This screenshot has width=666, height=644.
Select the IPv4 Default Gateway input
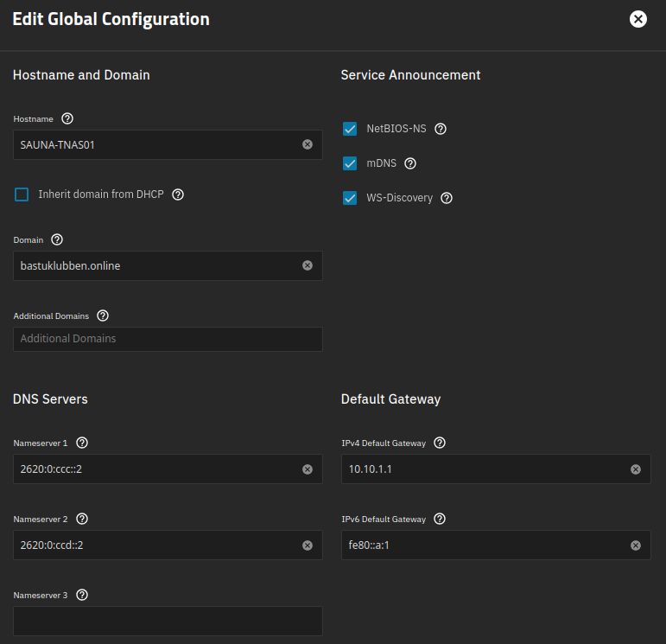(484, 469)
